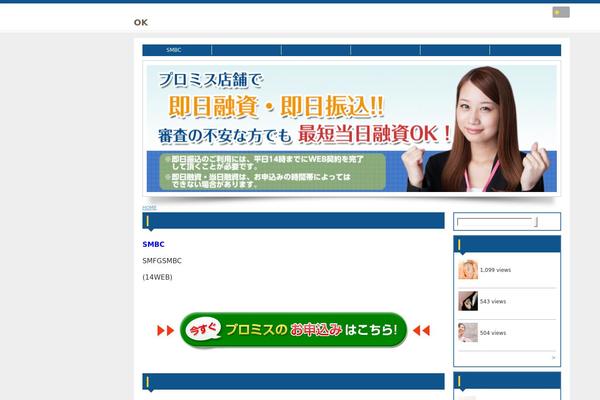The width and height of the screenshot is (600, 400).
Task: Click the Promise same-day loan banner image
Action: pyautogui.click(x=351, y=128)
